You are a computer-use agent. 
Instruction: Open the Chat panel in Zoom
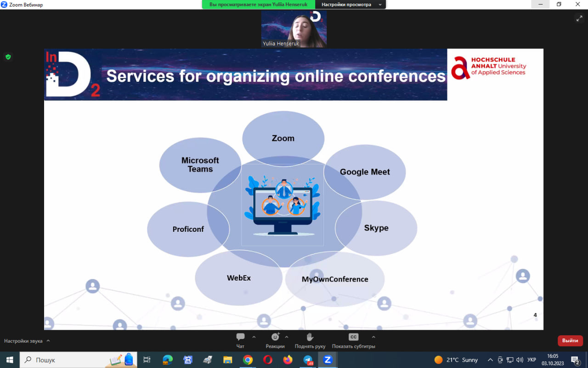pos(240,340)
